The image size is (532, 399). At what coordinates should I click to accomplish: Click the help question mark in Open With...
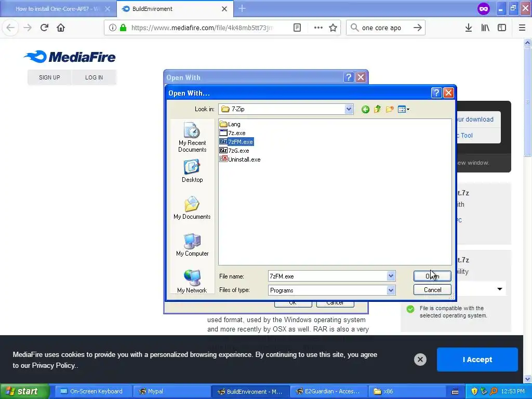(x=436, y=92)
